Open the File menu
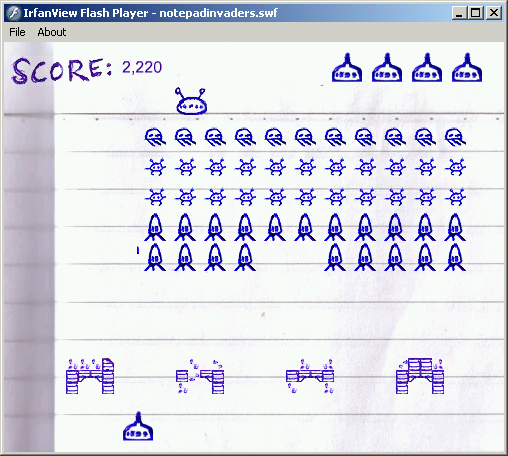Viewport: 508px width, 456px height. point(17,32)
